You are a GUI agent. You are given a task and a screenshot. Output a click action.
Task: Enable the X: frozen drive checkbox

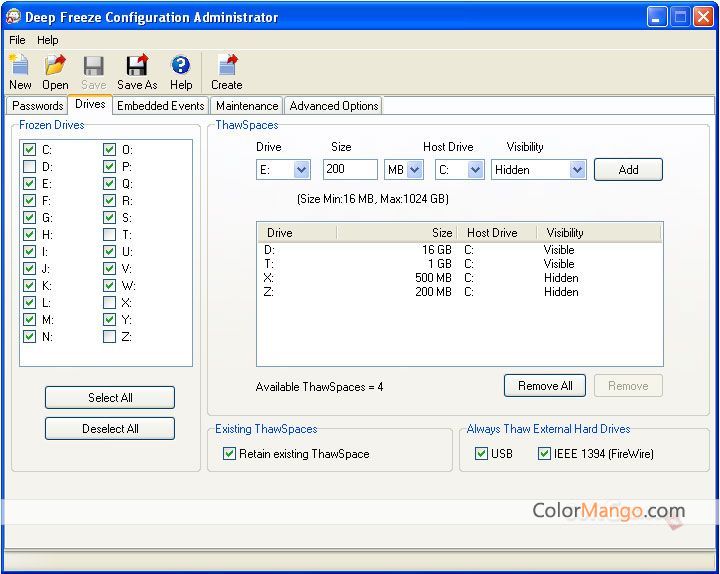(109, 302)
